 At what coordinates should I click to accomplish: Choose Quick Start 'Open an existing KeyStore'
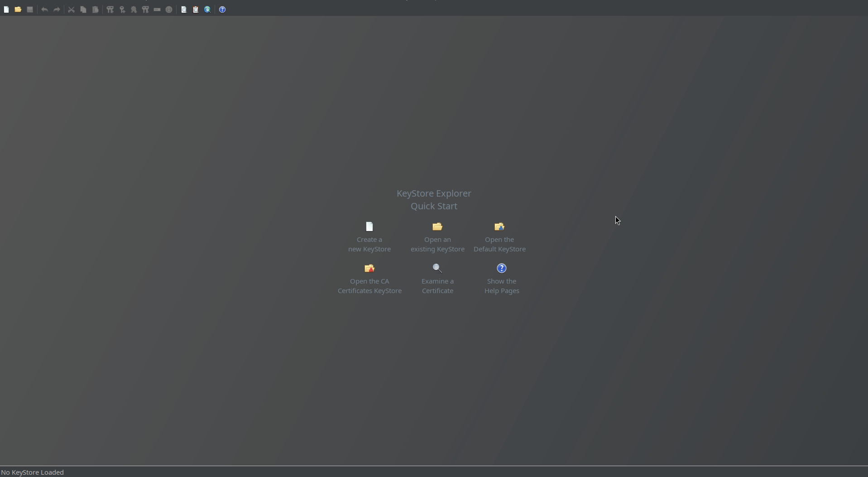(437, 237)
